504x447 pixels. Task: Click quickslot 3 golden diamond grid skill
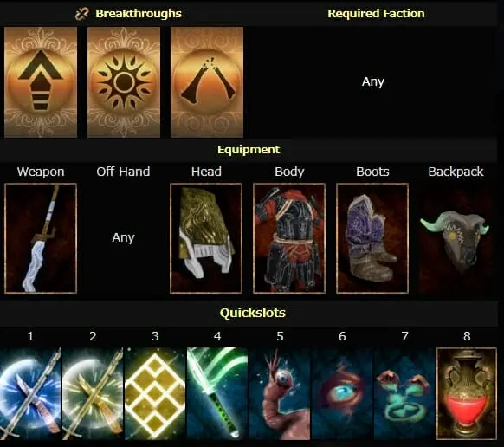coord(155,393)
